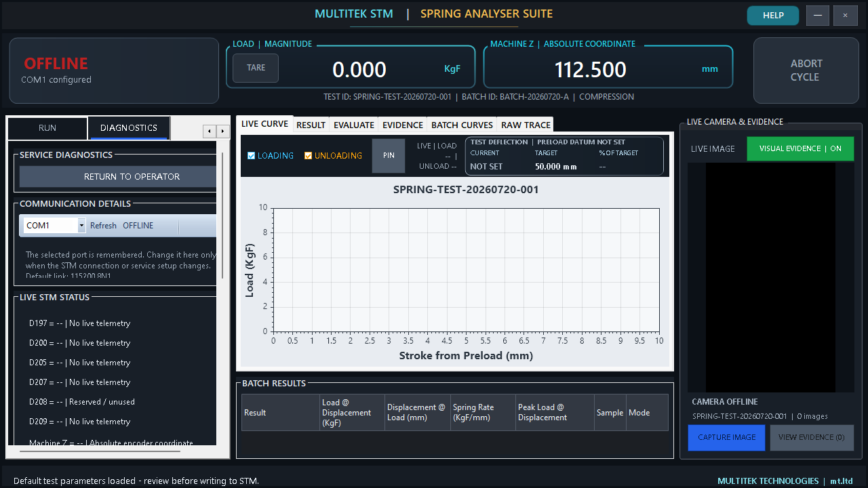Click the chart title SPRING-TEST-20260720-001
Viewport: 868px width, 488px height.
click(x=466, y=190)
